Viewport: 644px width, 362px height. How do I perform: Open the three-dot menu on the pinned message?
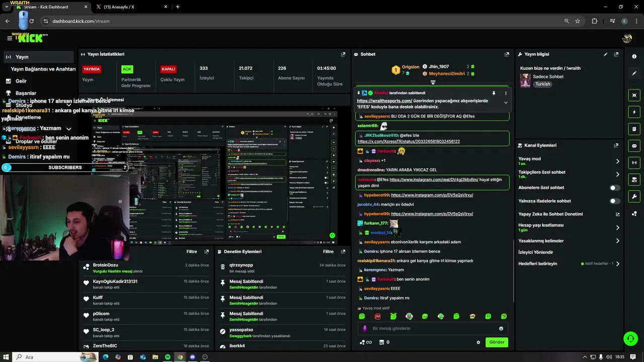pyautogui.click(x=506, y=93)
